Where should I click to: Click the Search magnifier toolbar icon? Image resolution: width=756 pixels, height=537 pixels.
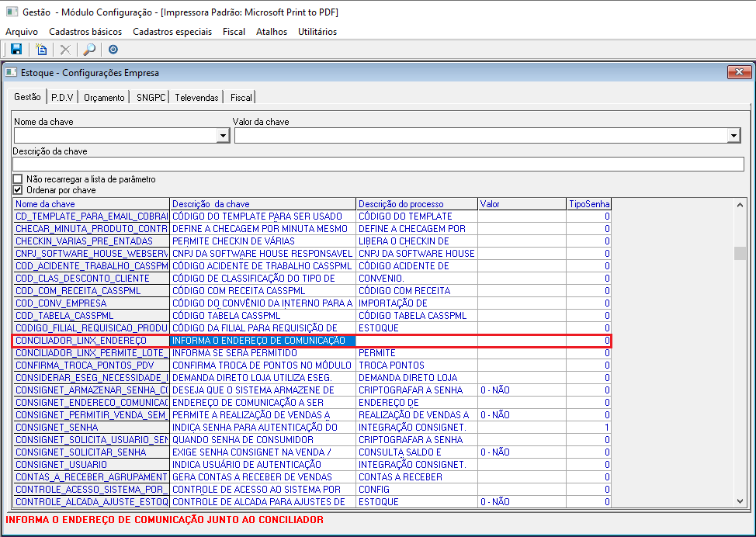coord(89,50)
